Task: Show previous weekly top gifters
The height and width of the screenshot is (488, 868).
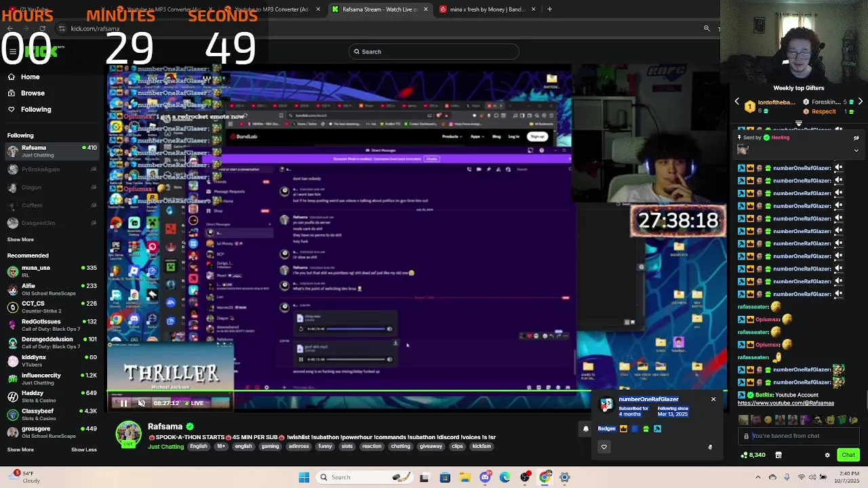Action: [x=737, y=102]
